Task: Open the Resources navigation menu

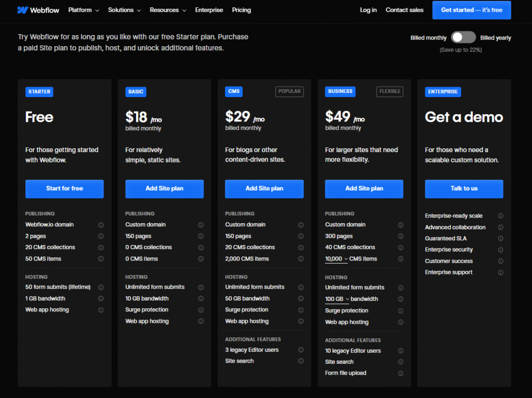Action: (x=168, y=10)
